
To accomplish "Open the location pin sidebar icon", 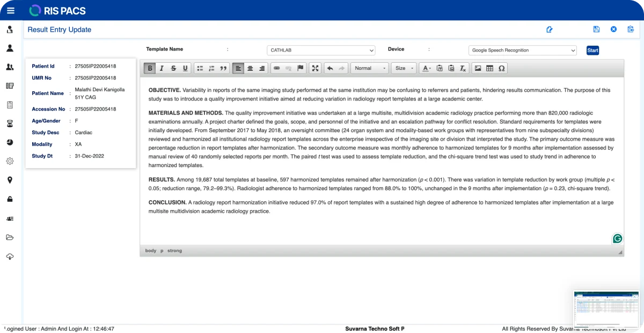I will click(x=10, y=180).
